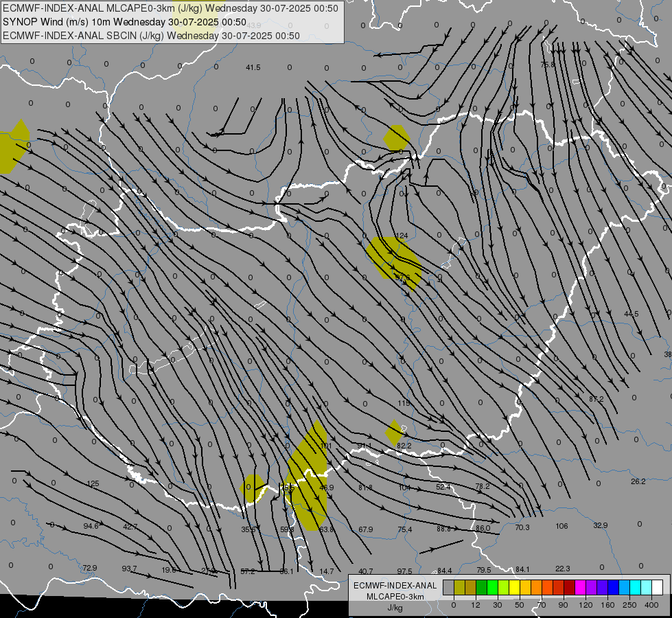The image size is (672, 618).
Task: Choose the pure yellow legend swatch
Action: click(x=515, y=587)
